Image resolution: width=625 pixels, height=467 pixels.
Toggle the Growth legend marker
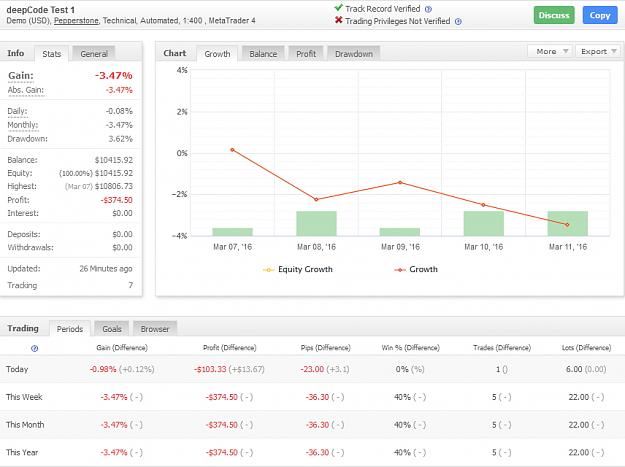coord(400,270)
